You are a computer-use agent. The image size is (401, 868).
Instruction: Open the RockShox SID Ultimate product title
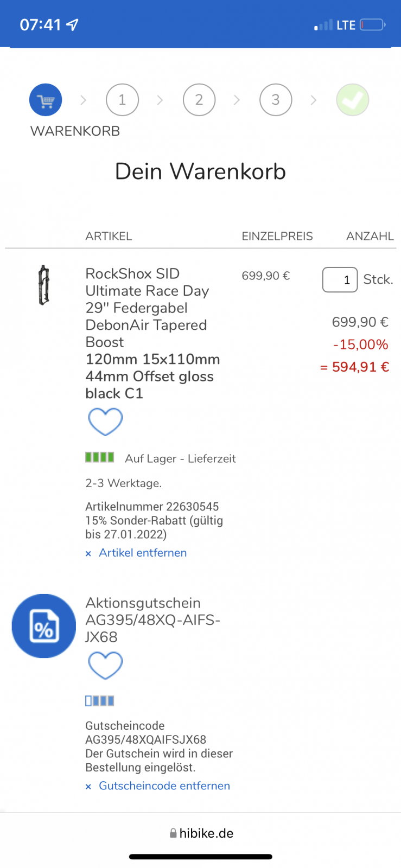coord(147,308)
